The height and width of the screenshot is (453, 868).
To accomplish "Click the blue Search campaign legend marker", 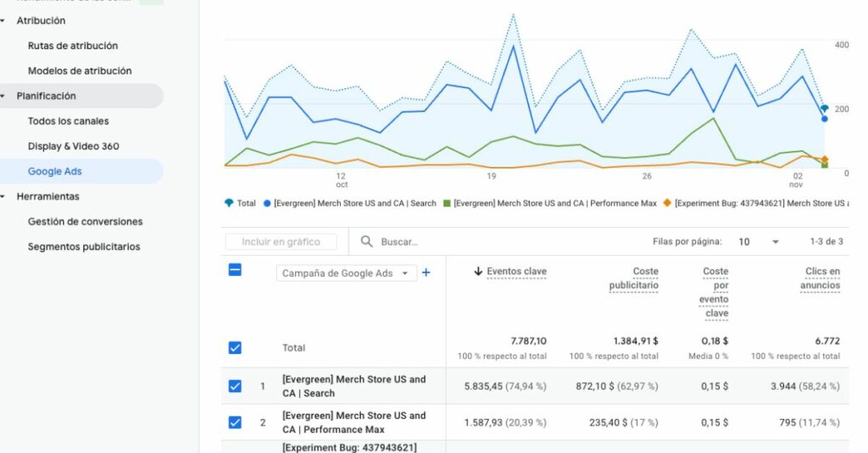I will click(x=267, y=203).
